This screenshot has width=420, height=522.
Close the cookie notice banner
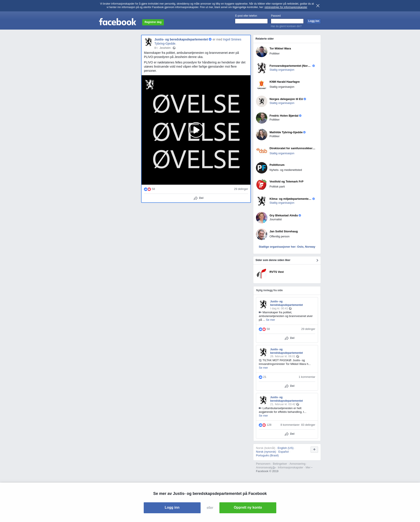click(x=318, y=5)
